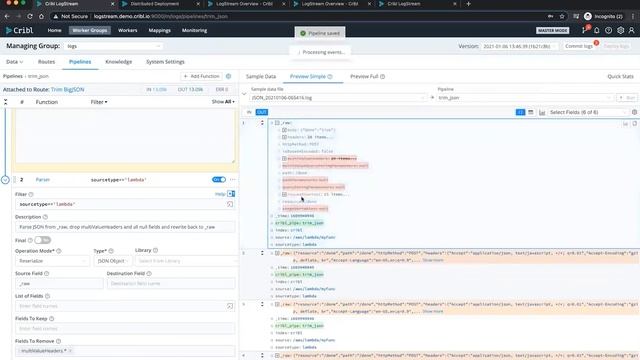Open the Cribl logo home link
The height and width of the screenshot is (360, 640).
pyautogui.click(x=20, y=30)
